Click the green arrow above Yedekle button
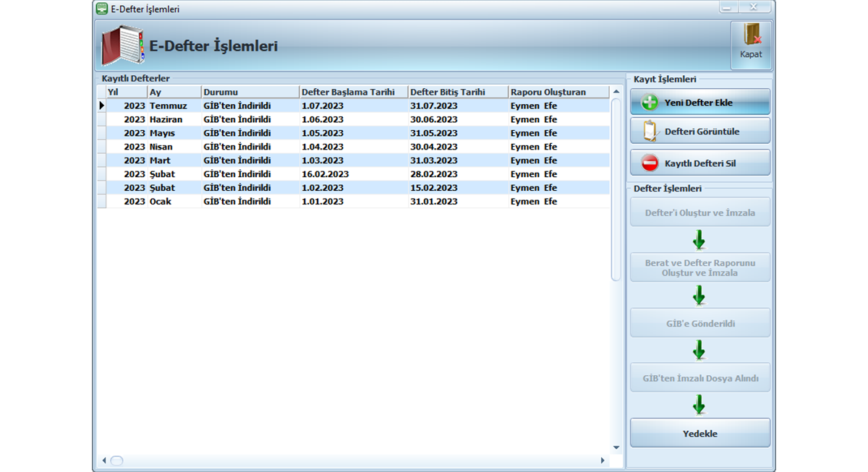 699,405
